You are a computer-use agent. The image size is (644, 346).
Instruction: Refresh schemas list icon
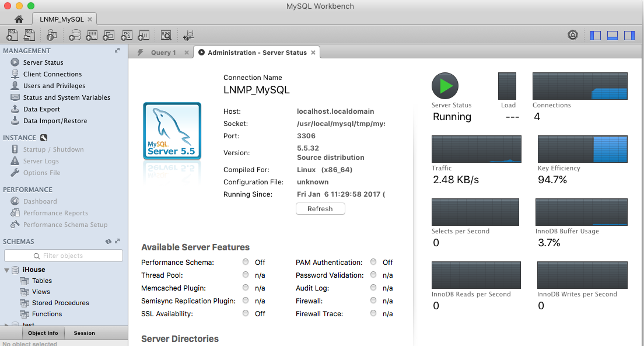pos(108,241)
